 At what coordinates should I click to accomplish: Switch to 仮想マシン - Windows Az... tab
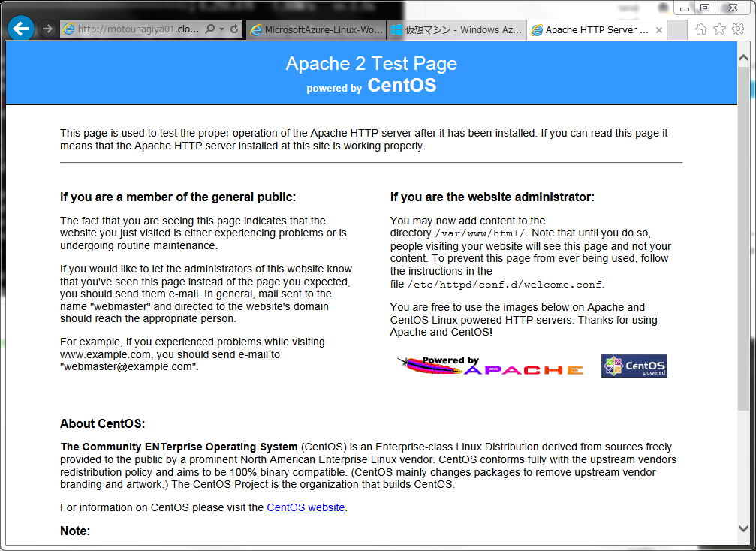pyautogui.click(x=456, y=29)
